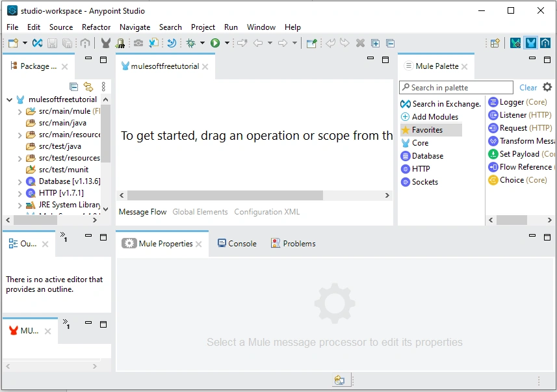Open the Run configurations dropdown arrow
Screen dimensions: 557x392
[x=227, y=43]
